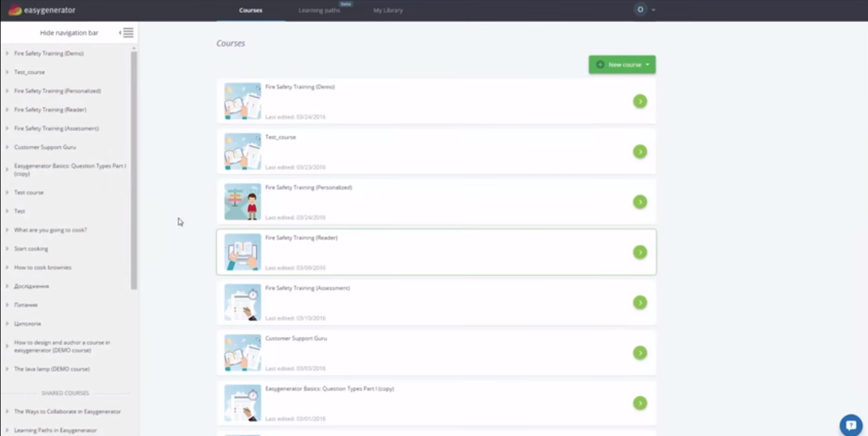Select The Ways to Collaborate in Easygenerator
Image resolution: width=868 pixels, height=436 pixels.
68,412
